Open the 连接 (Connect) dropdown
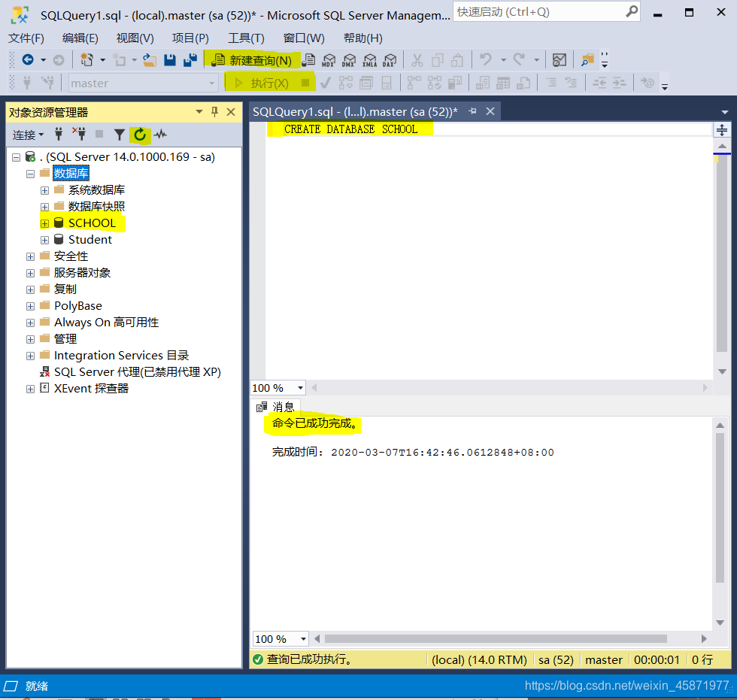737x700 pixels. [29, 135]
